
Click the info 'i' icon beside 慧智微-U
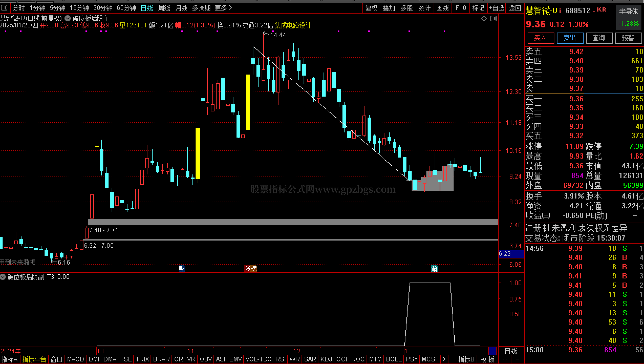560,11
